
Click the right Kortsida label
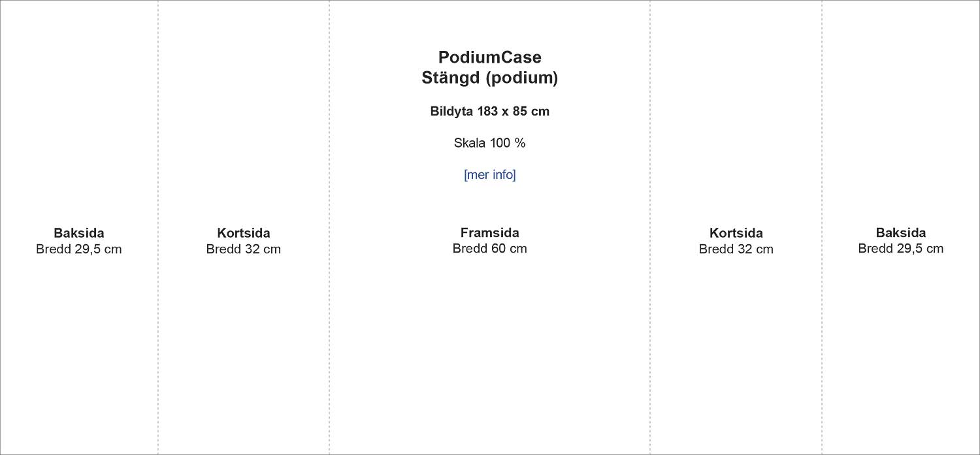tap(736, 233)
